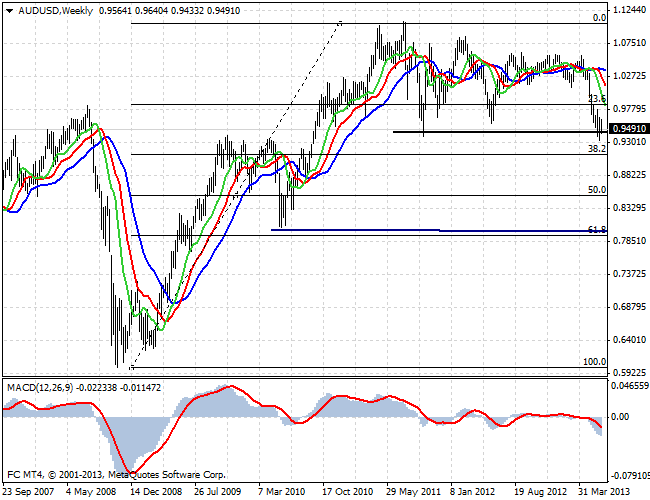Click the 29 May 2011 date label
The width and height of the screenshot is (650, 500).
(x=413, y=492)
